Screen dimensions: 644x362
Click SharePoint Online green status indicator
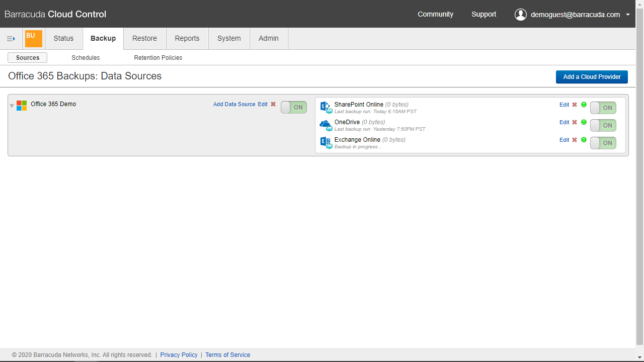click(x=584, y=105)
